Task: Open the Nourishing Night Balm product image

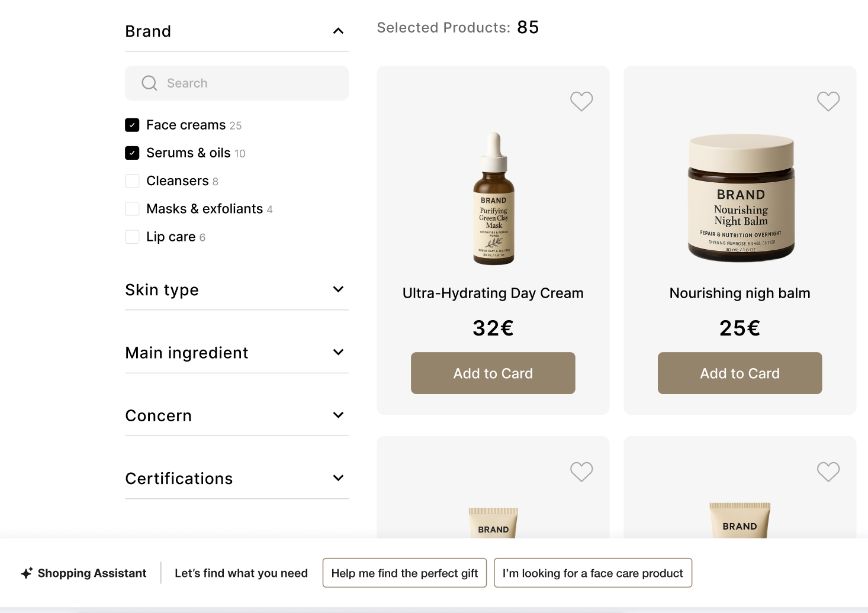Action: coord(740,198)
